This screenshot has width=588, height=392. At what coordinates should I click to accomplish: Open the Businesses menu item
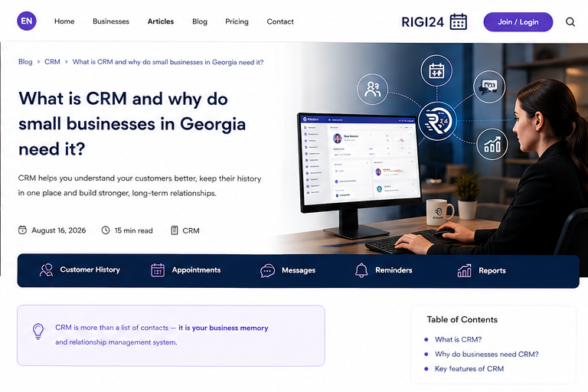pos(111,21)
